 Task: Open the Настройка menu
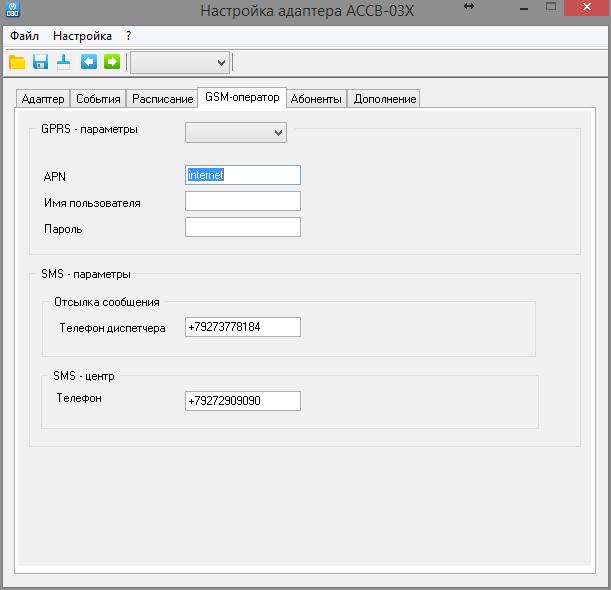pos(82,36)
